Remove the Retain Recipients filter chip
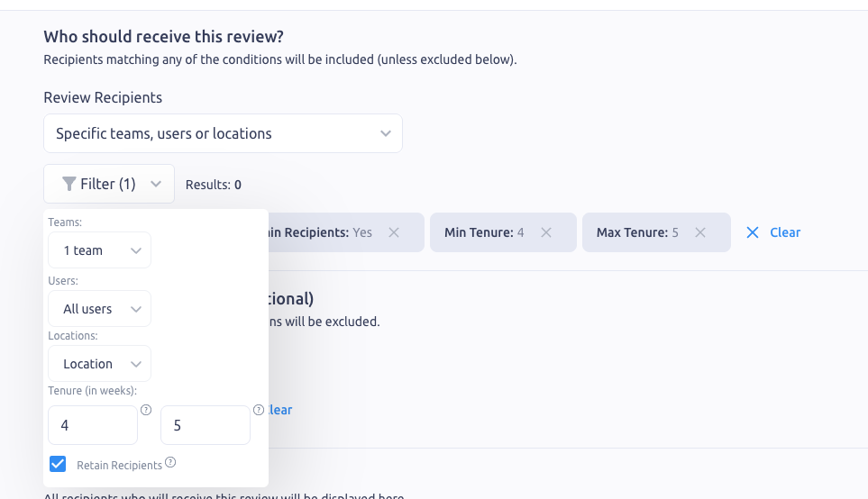The image size is (868, 499). (x=394, y=232)
